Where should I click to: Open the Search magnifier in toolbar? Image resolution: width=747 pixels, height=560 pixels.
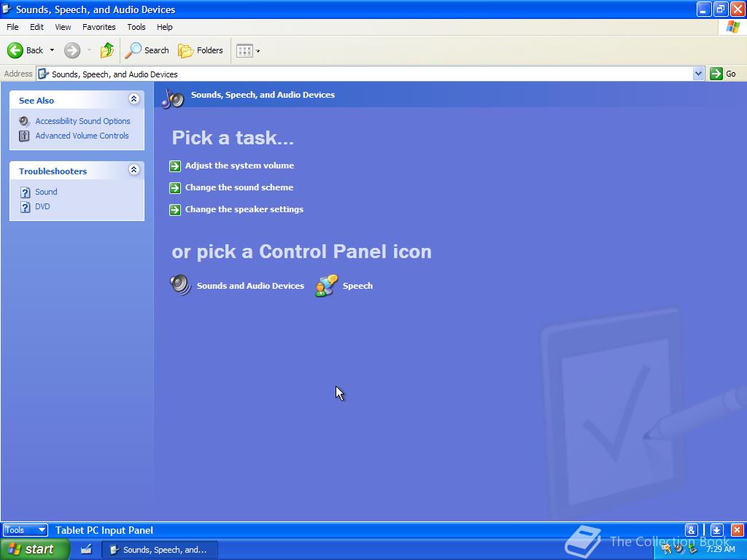147,50
